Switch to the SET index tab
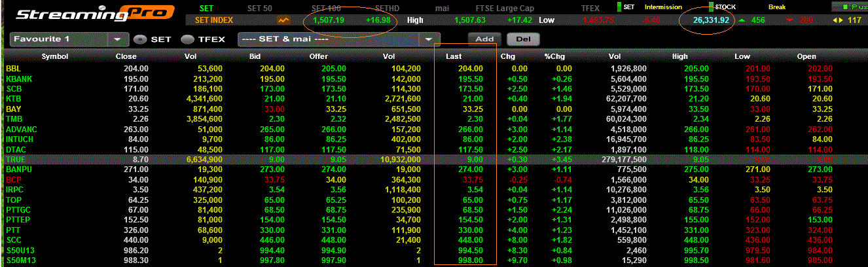Screen dimensions: 868x267 tap(206, 8)
